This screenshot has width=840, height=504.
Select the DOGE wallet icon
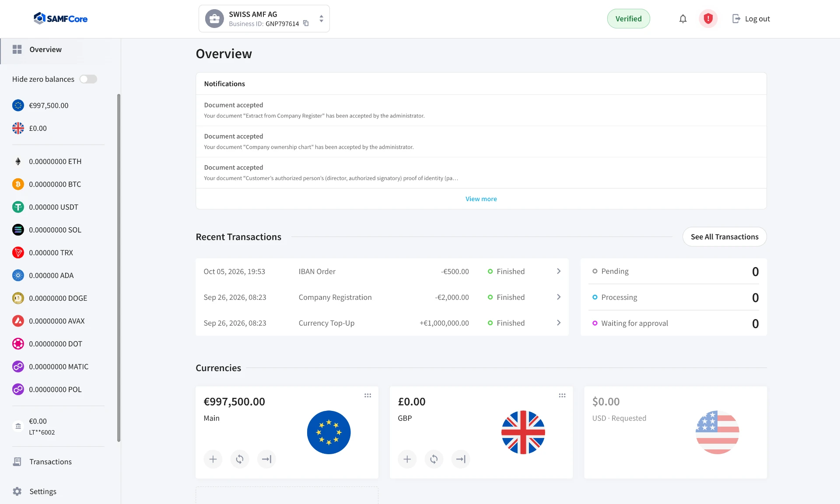[18, 298]
